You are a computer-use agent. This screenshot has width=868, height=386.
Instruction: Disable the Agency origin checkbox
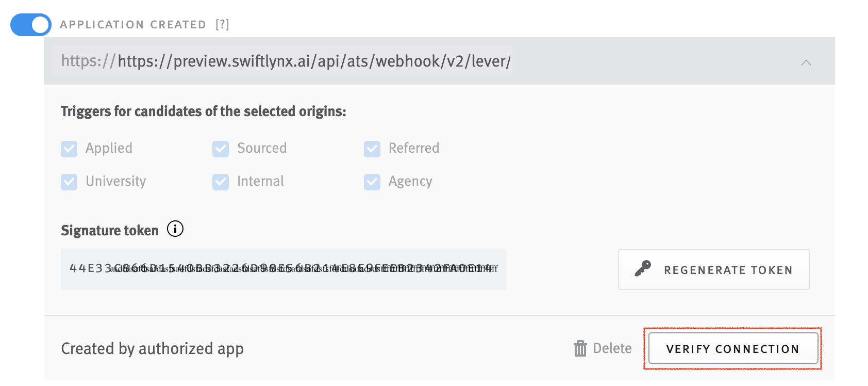click(372, 182)
